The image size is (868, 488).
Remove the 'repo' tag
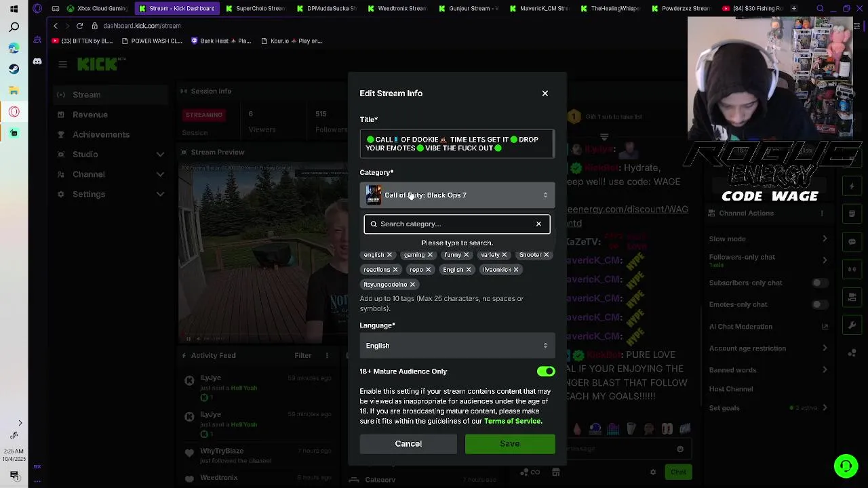coord(428,270)
